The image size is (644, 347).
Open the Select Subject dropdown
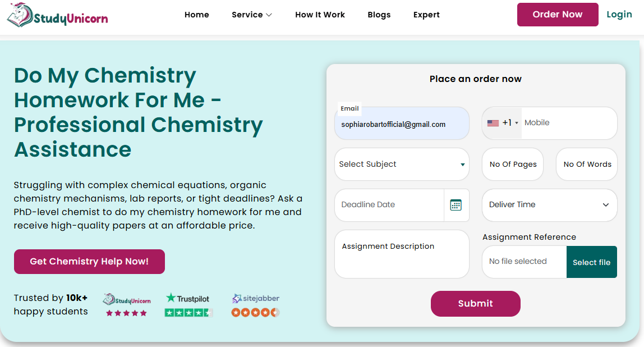[x=402, y=165]
